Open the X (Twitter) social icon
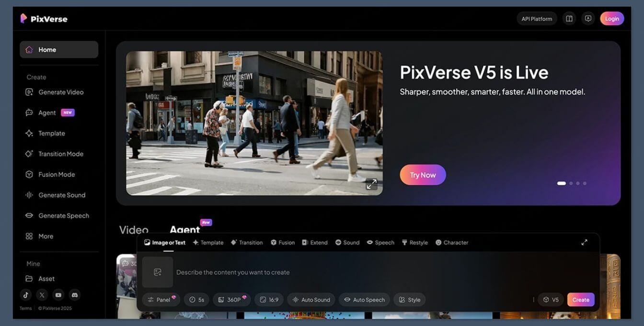The image size is (644, 326). [42, 295]
